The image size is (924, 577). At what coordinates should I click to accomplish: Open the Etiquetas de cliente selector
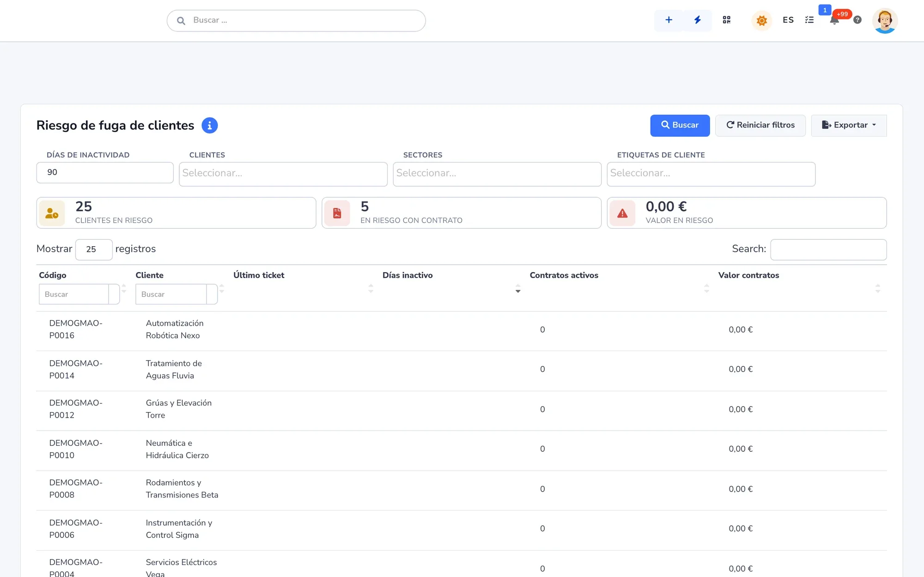coord(711,174)
